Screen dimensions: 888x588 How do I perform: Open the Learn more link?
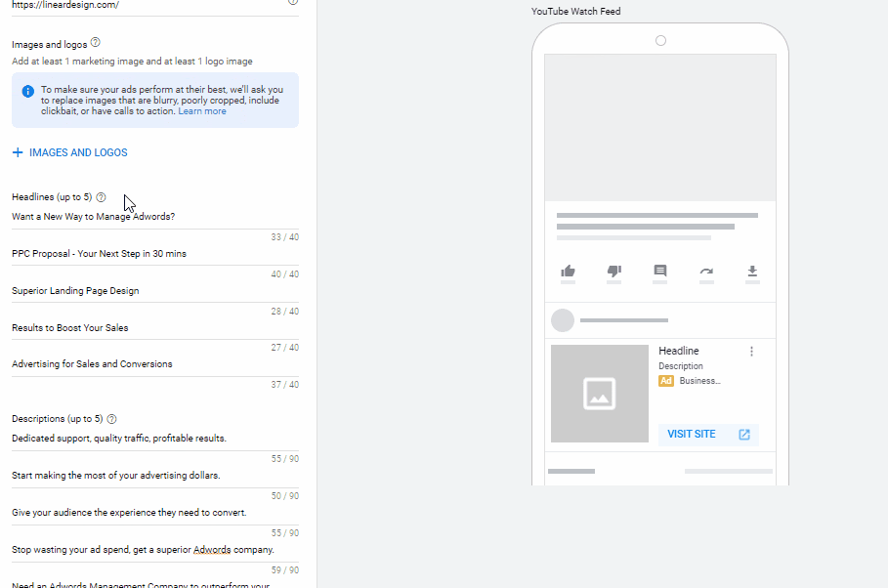(x=202, y=111)
